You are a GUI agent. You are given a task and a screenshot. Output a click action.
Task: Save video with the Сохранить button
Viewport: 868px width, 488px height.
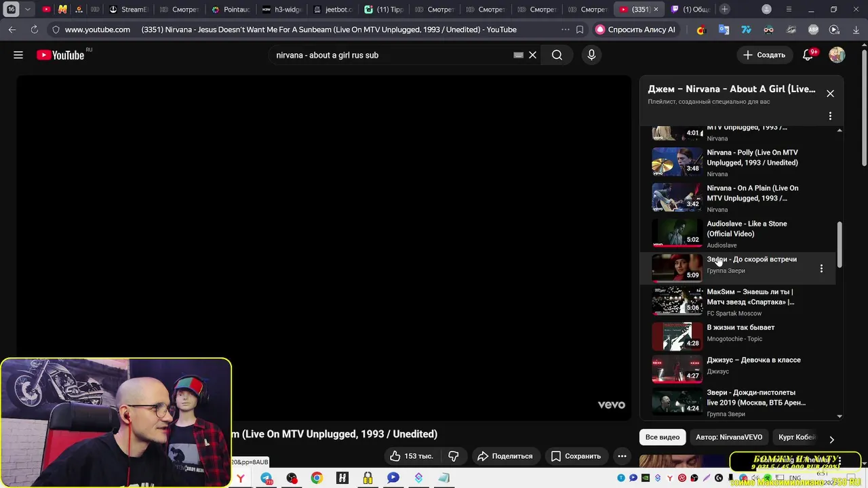(x=576, y=456)
